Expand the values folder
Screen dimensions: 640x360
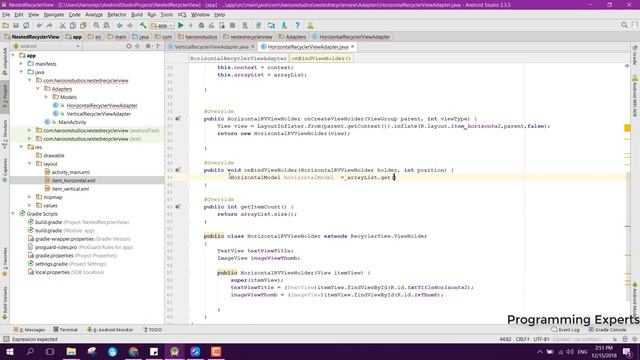(x=30, y=205)
